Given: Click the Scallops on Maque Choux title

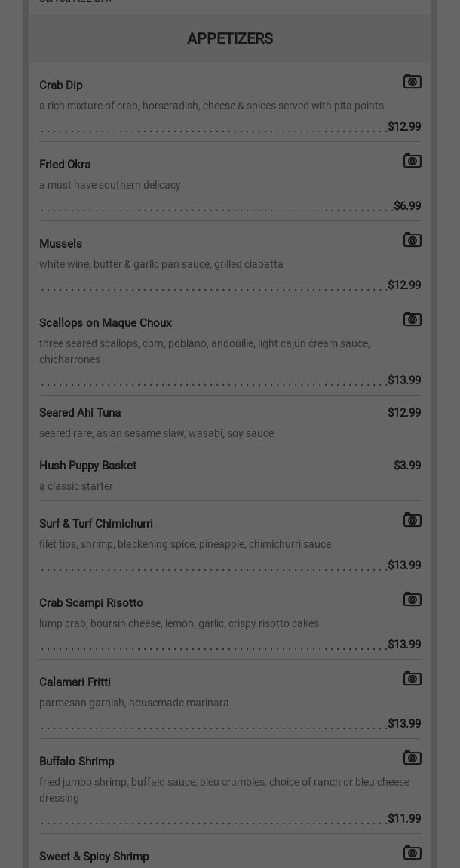Looking at the screenshot, I should [106, 323].
